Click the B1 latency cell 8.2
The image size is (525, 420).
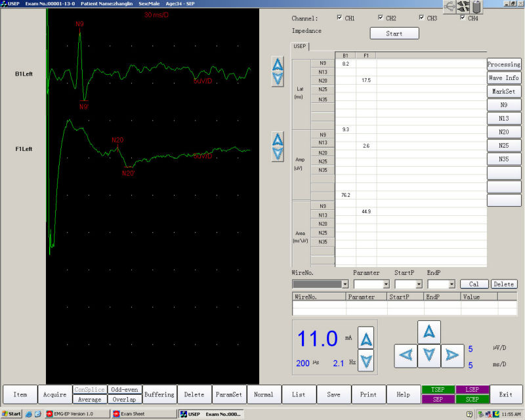346,64
